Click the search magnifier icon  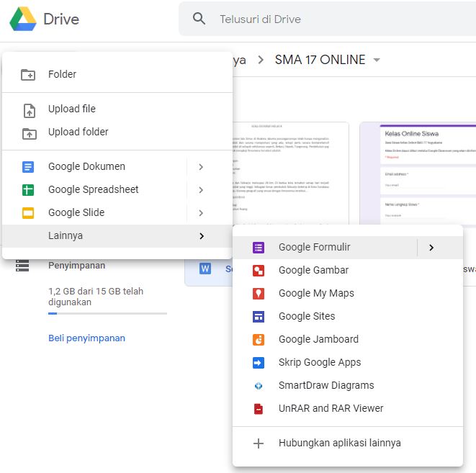199,19
